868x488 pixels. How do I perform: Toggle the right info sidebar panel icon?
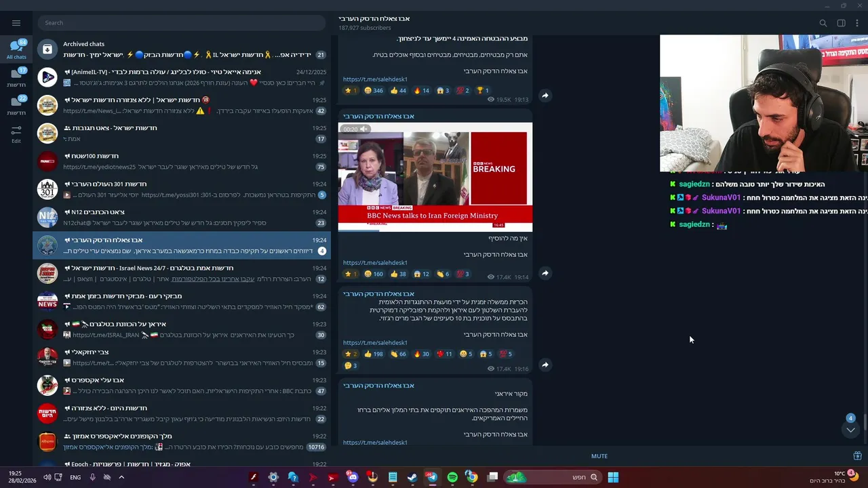[x=841, y=23]
